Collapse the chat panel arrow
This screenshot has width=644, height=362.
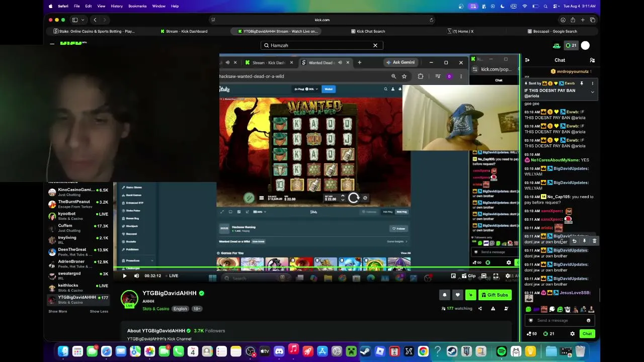point(527,60)
